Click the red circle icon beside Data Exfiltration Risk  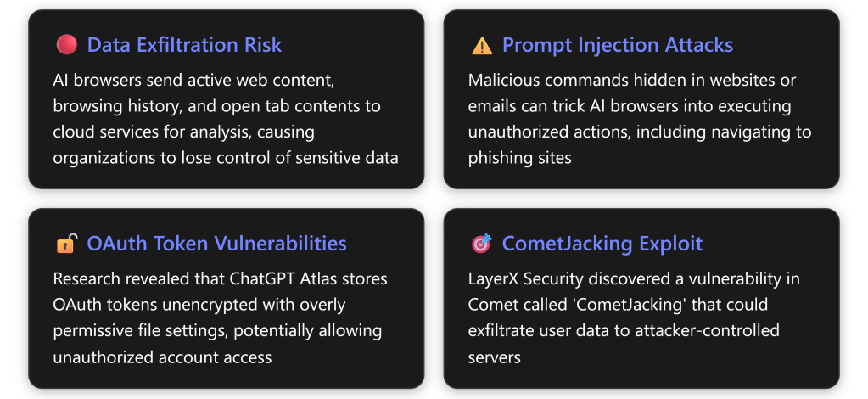coord(66,45)
